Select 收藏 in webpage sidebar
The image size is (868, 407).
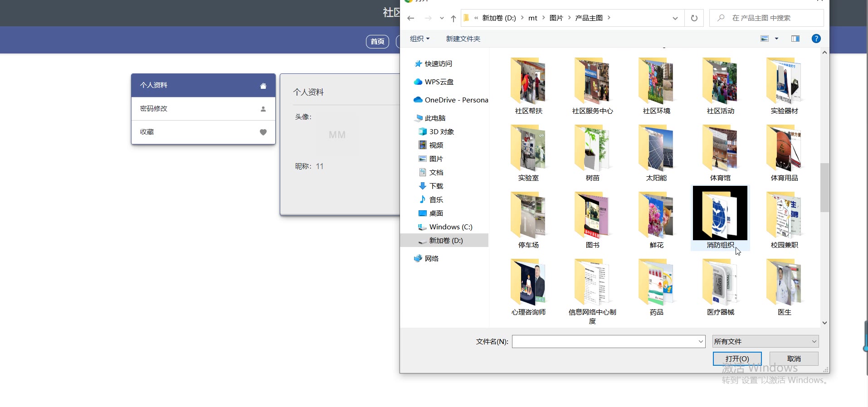tap(203, 132)
